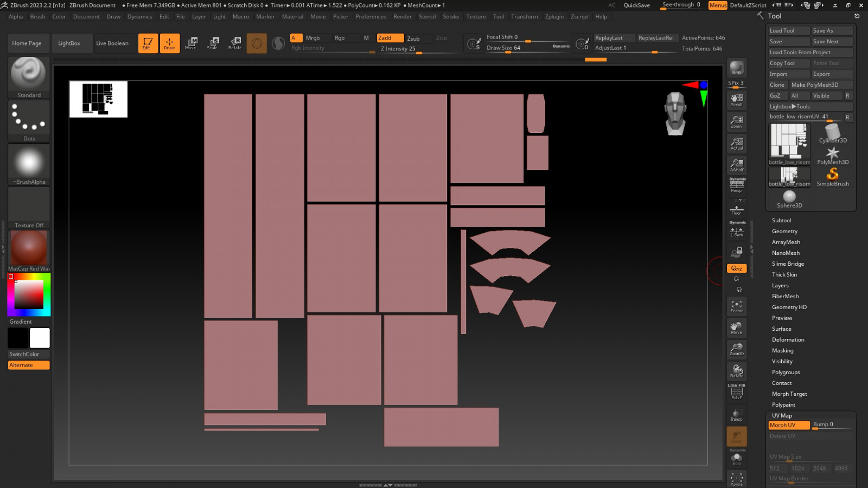The height and width of the screenshot is (488, 868).
Task: Click the Frame mesh icon
Action: click(736, 306)
